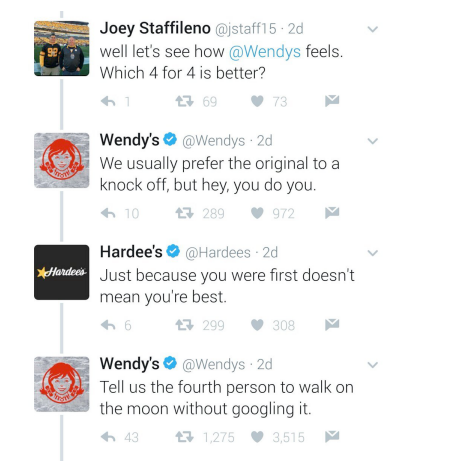View Joey Staffileno's profile photo
This screenshot has width=454, height=462.
click(x=62, y=48)
